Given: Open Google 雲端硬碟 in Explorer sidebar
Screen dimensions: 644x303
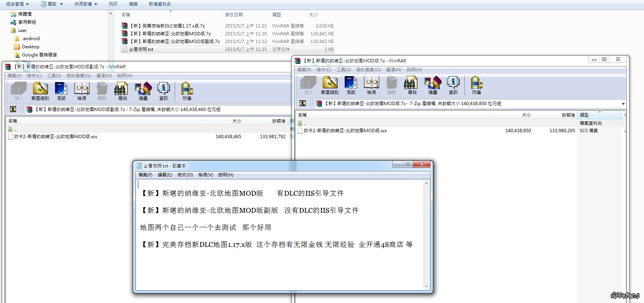Looking at the screenshot, I should coord(39,55).
